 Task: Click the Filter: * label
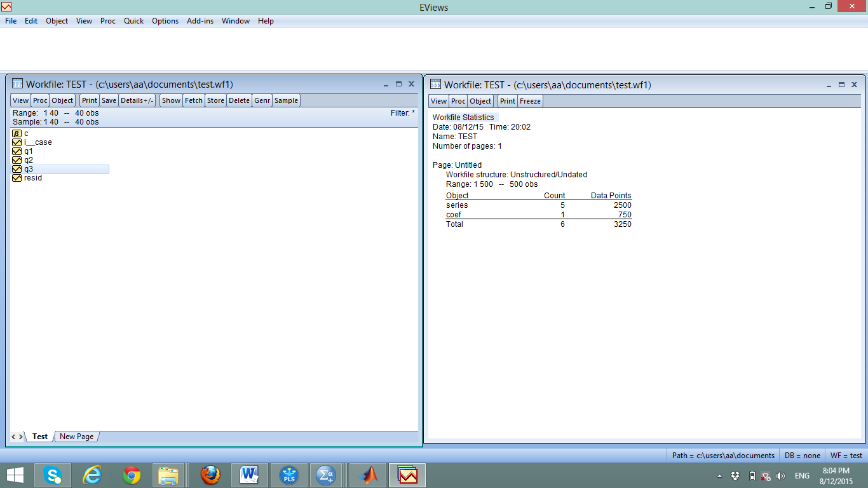(403, 113)
